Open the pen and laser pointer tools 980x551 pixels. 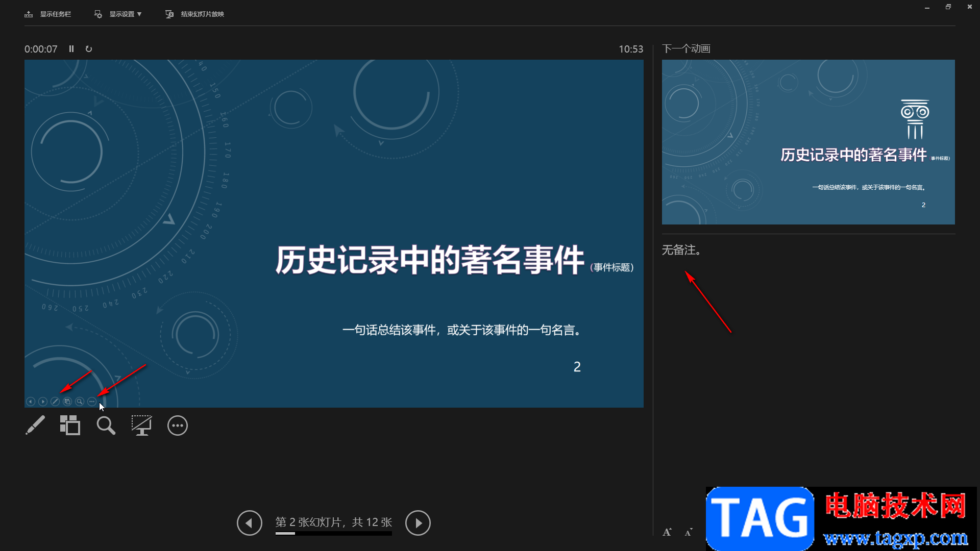click(x=35, y=425)
